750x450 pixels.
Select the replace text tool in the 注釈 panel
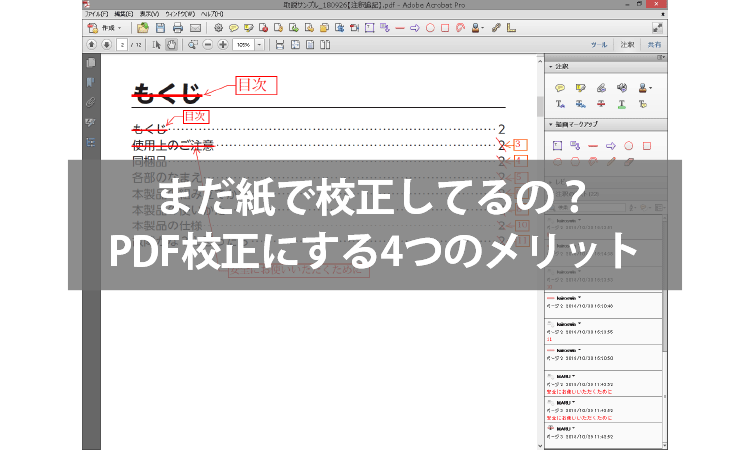tap(581, 104)
